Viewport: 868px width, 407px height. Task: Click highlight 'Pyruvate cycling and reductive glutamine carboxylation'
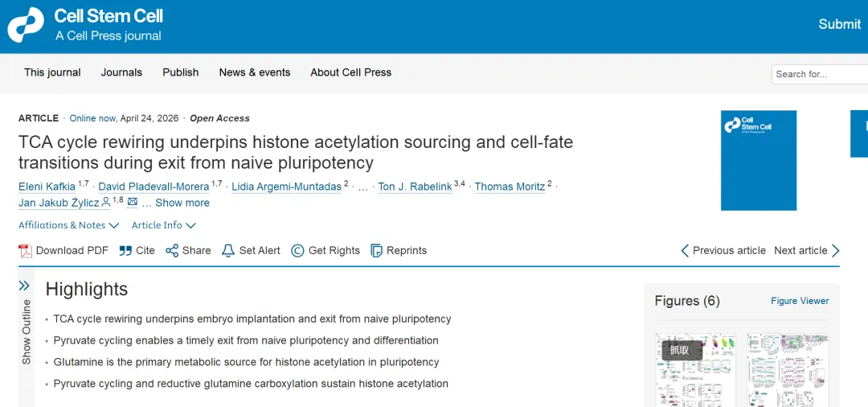[x=251, y=384]
